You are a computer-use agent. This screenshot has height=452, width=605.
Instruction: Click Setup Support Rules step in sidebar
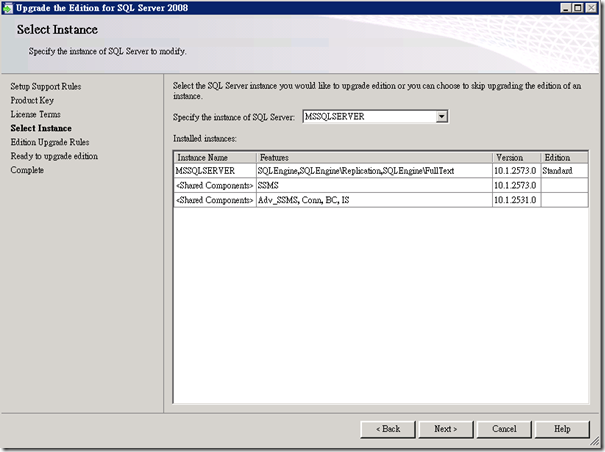46,87
